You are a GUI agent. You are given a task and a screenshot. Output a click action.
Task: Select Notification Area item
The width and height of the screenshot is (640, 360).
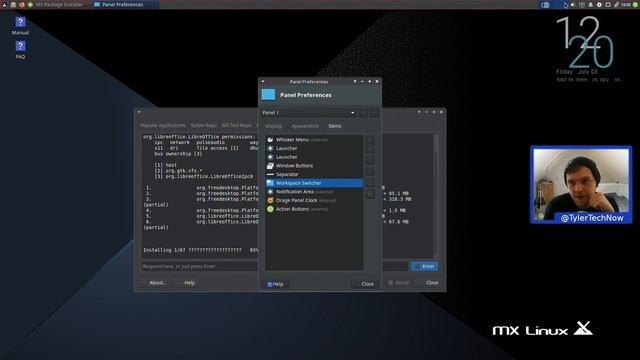(x=314, y=191)
